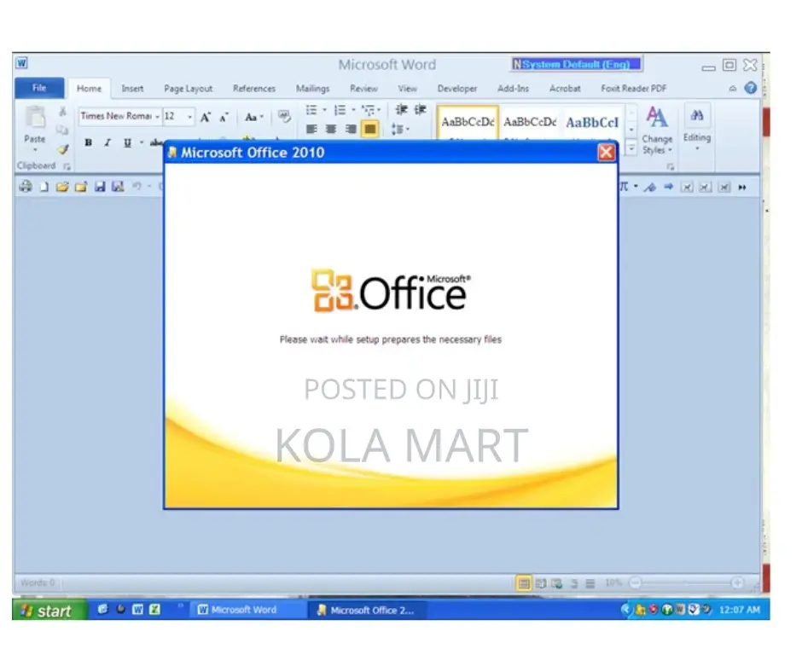
Task: Click the Shrink Font icon
Action: [x=224, y=118]
